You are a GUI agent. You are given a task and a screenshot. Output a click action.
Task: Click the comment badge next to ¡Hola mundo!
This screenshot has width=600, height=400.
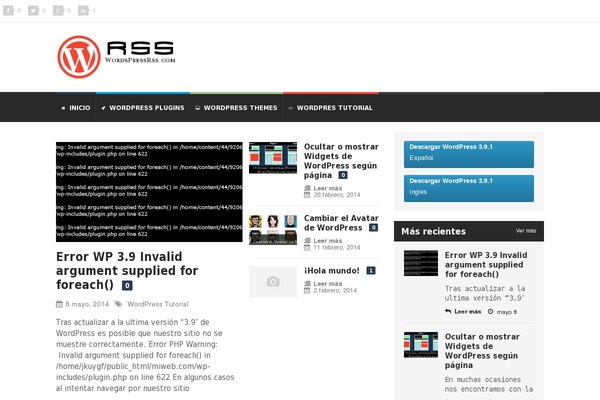(371, 271)
